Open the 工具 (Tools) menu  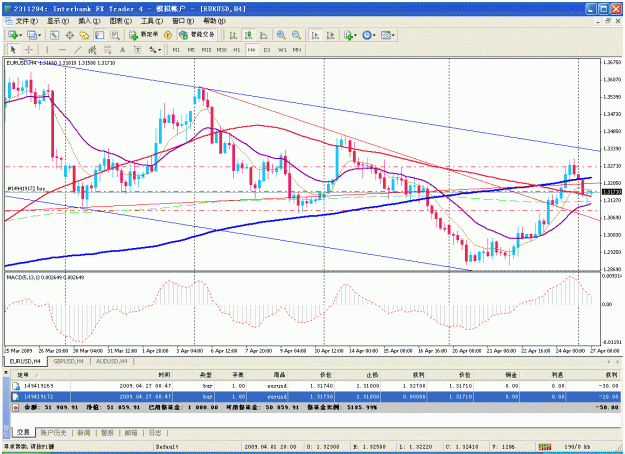pos(151,21)
